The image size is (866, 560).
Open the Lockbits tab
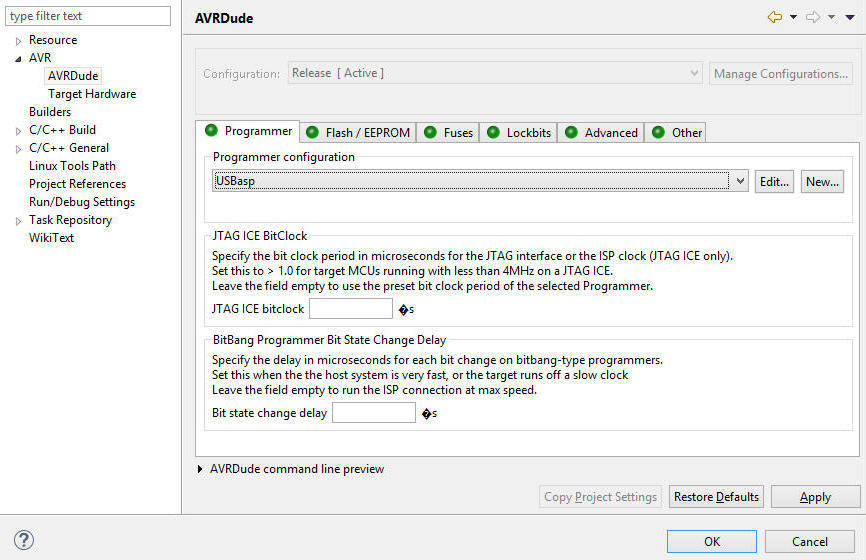coord(519,132)
